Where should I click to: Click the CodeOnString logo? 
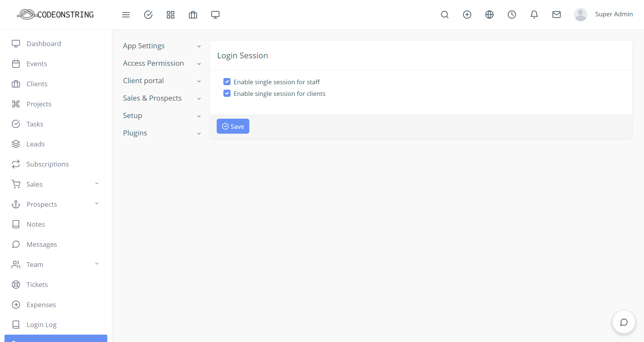(55, 15)
